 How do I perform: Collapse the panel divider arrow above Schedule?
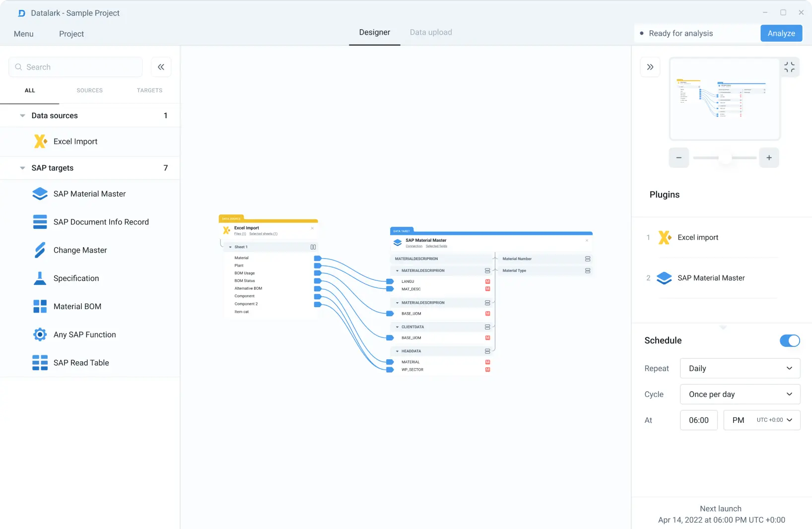(x=723, y=328)
